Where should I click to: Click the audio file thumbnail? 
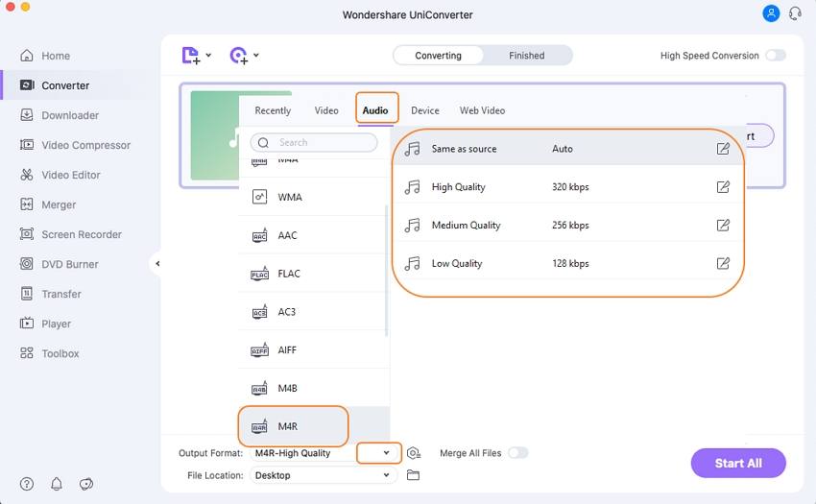pyautogui.click(x=214, y=135)
